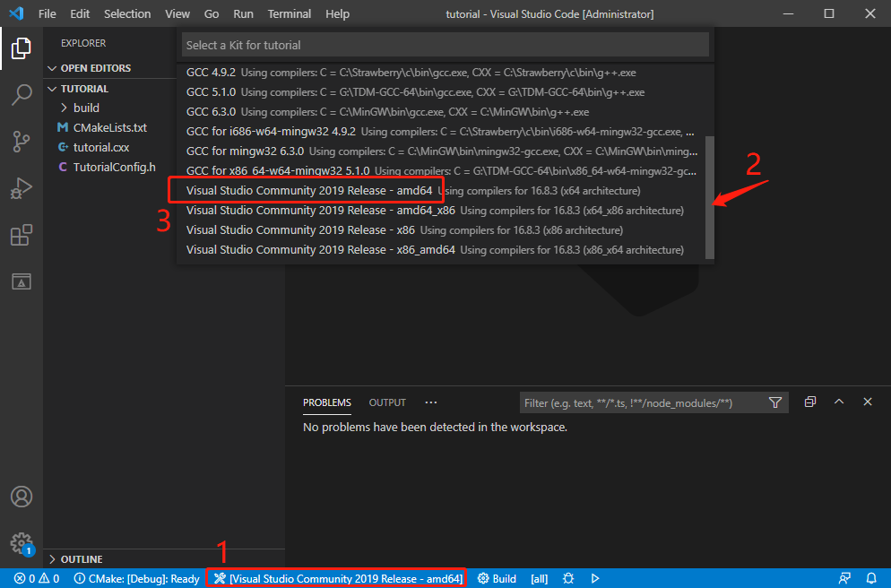Select Visual Studio 2019 Release - amd64_x86 kit

click(441, 211)
